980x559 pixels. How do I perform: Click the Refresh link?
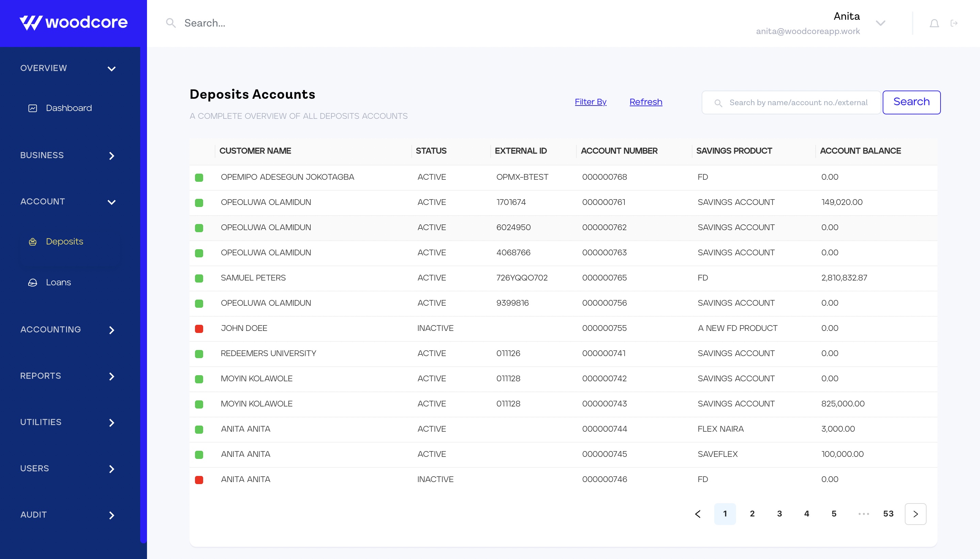point(646,102)
